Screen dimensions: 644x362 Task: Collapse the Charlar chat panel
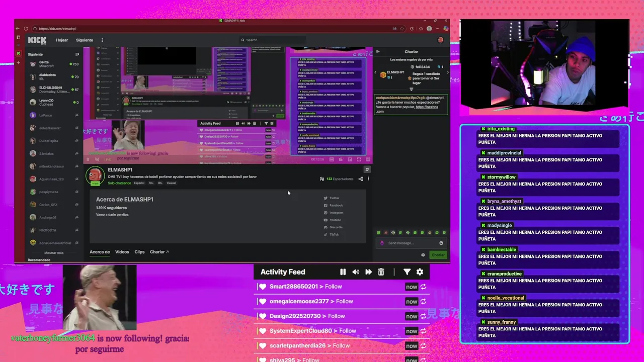coord(378,52)
